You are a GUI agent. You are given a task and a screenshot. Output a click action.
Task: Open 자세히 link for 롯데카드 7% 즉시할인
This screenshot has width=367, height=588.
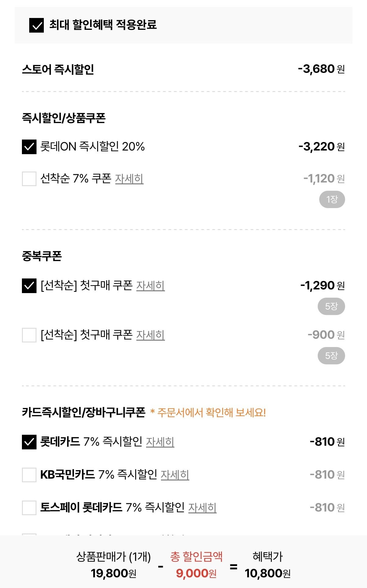click(160, 442)
